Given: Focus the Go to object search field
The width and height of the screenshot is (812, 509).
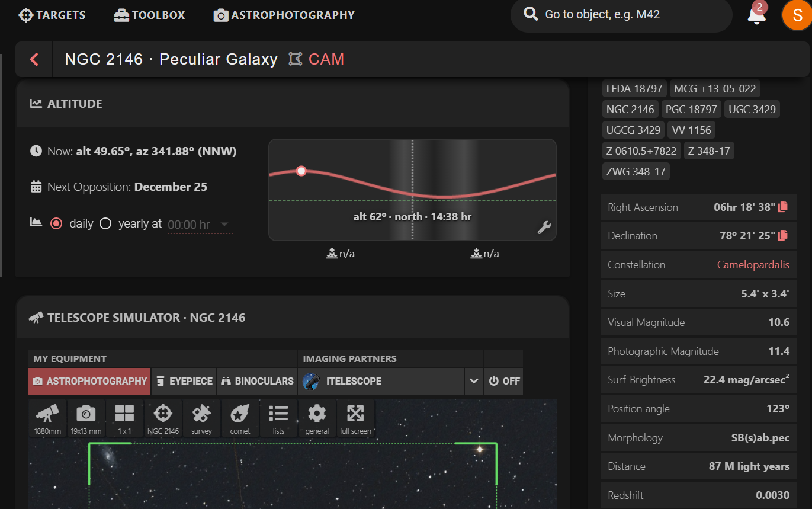Looking at the screenshot, I should [x=621, y=15].
